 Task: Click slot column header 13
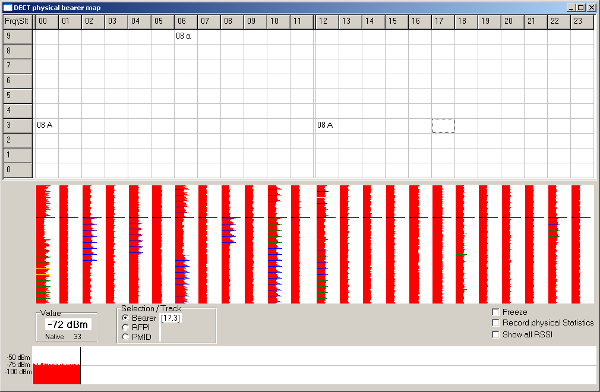click(x=351, y=22)
